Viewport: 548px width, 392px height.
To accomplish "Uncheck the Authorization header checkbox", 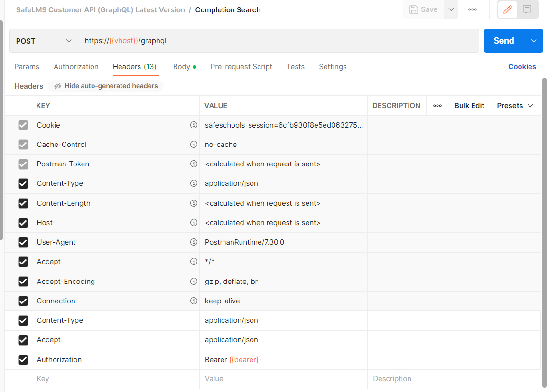I will pos(23,360).
